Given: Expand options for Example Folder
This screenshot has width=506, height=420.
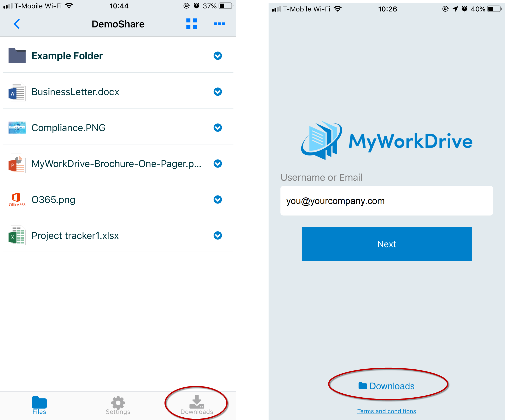Looking at the screenshot, I should pos(217,56).
